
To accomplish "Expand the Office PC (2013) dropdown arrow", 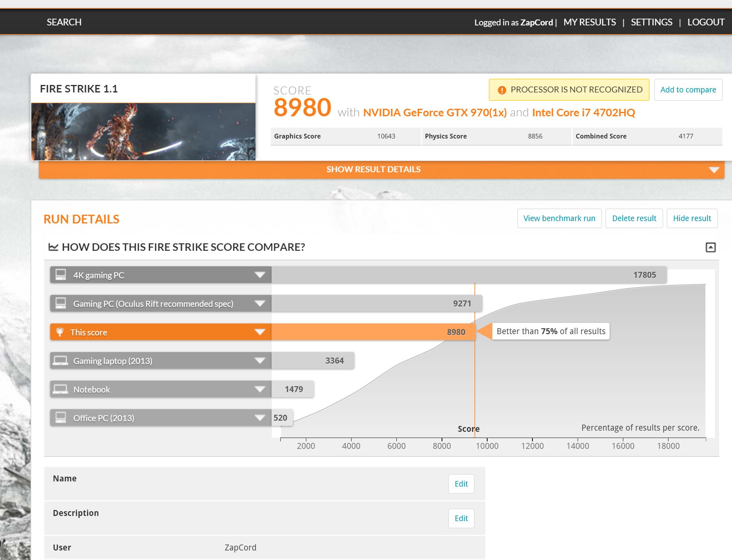I will 260,418.
